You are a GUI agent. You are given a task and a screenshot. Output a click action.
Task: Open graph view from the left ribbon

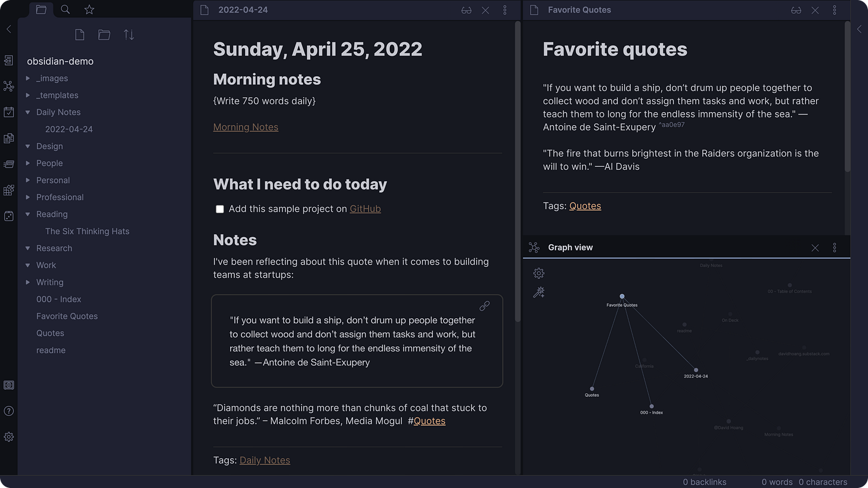(9, 86)
